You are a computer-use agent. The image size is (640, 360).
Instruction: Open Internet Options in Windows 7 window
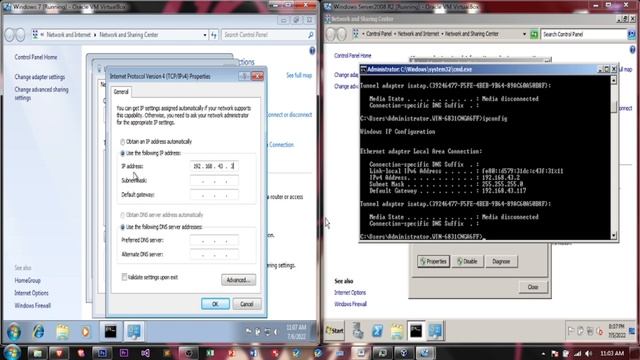(x=31, y=293)
